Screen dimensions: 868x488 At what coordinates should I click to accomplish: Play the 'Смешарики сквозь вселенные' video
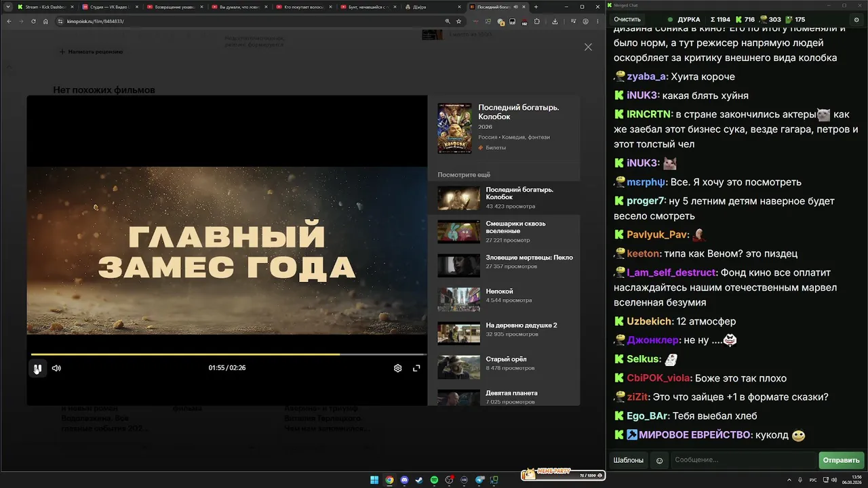504,231
